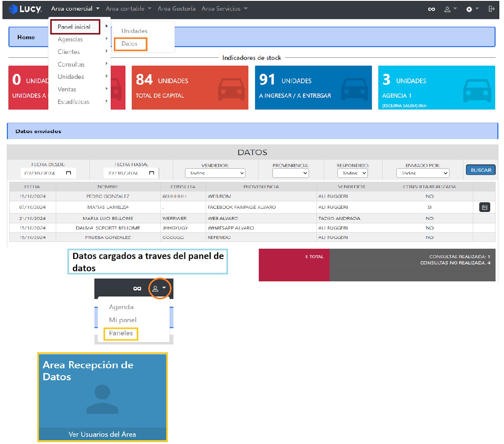504x444 pixels.
Task: Open the 91 Unidades A Ingresar card
Action: (x=313, y=88)
